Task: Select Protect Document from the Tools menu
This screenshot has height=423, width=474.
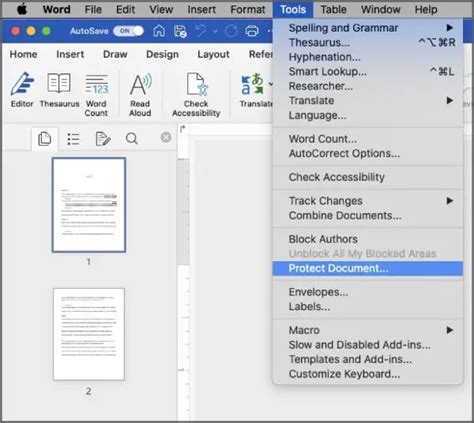Action: [x=368, y=268]
